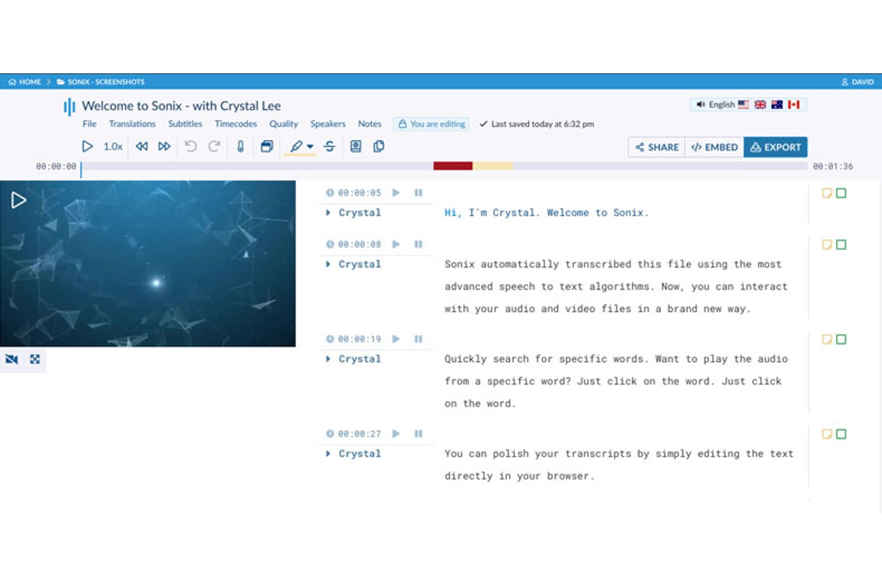Click the speaker icon beside English
Viewport: 882px width, 588px height.
point(700,104)
